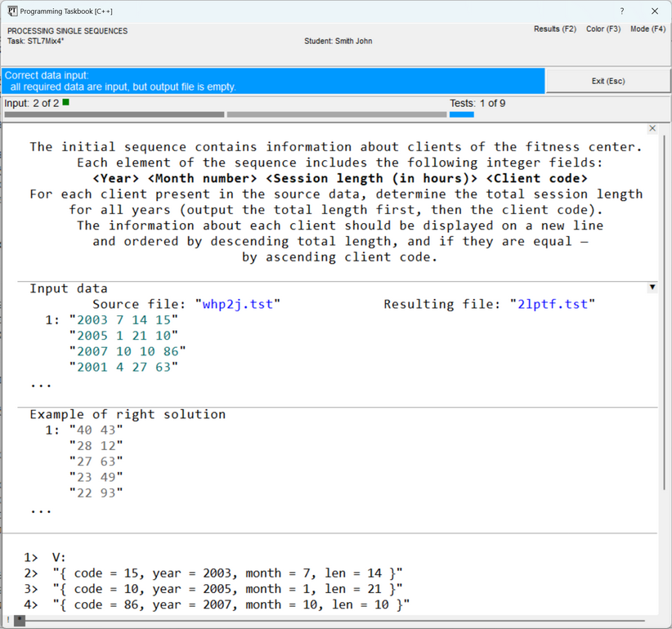Switch Mode (F4)
This screenshot has height=629, width=672.
click(647, 29)
